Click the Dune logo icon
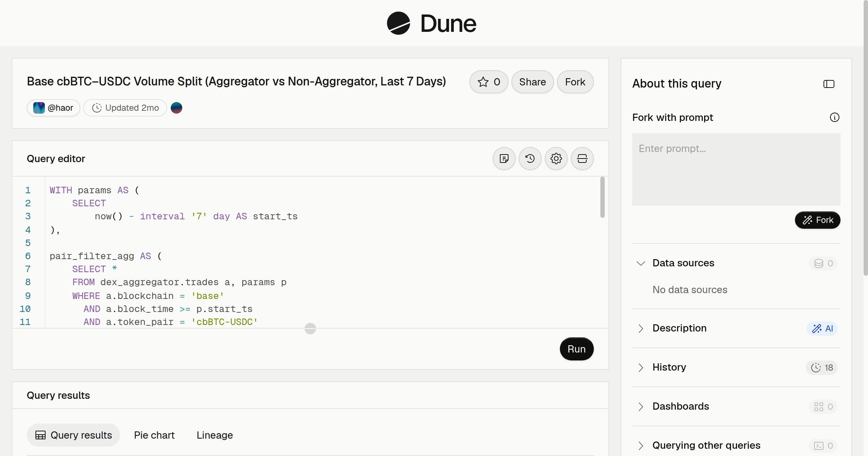This screenshot has height=456, width=868. (398, 23)
